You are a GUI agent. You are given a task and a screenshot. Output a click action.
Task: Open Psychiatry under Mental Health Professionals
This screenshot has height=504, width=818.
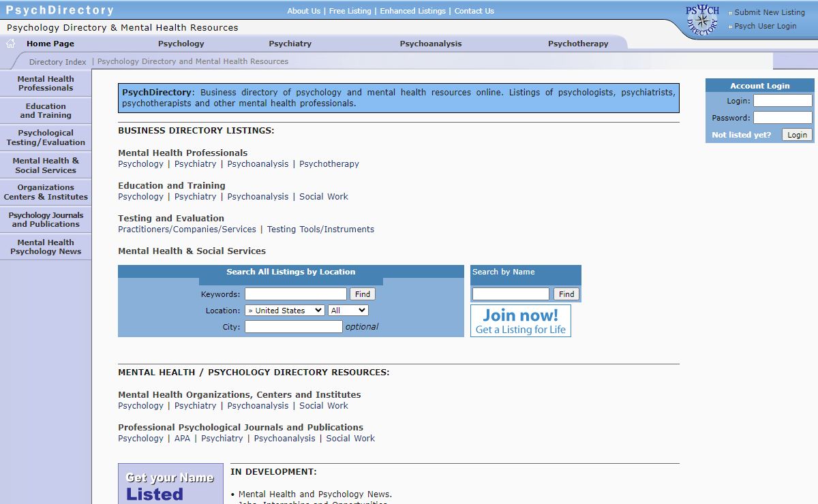(x=195, y=164)
